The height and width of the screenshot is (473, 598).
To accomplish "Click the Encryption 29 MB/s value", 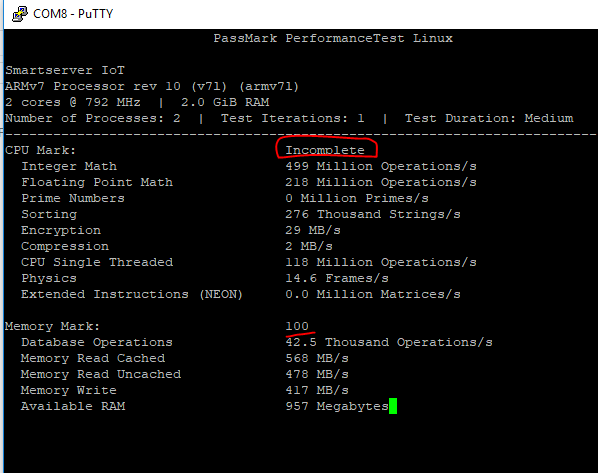I will [x=313, y=230].
